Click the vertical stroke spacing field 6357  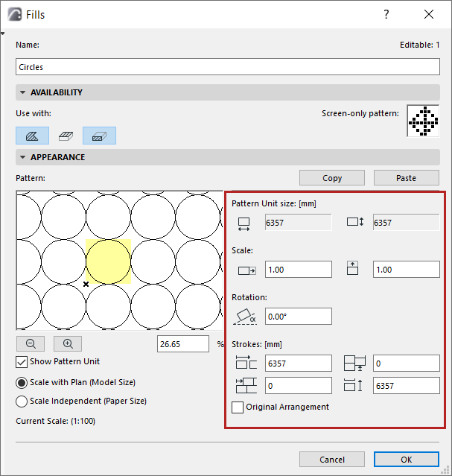tap(406, 386)
